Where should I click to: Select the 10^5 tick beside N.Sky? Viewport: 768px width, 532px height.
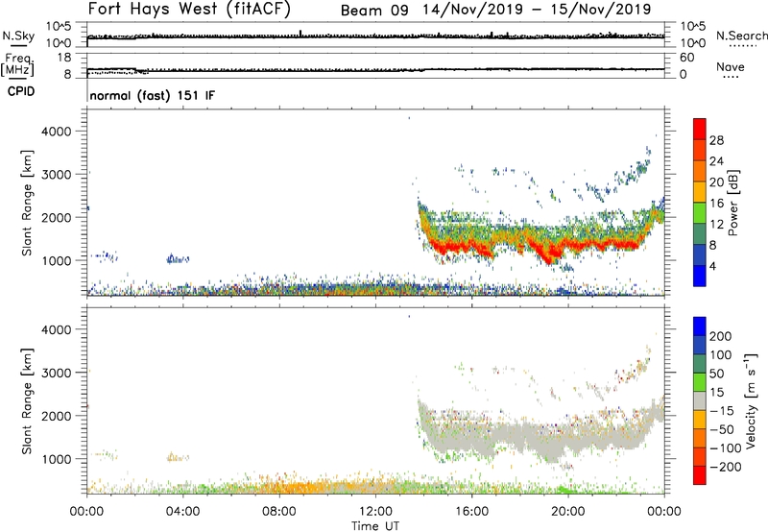[x=59, y=27]
